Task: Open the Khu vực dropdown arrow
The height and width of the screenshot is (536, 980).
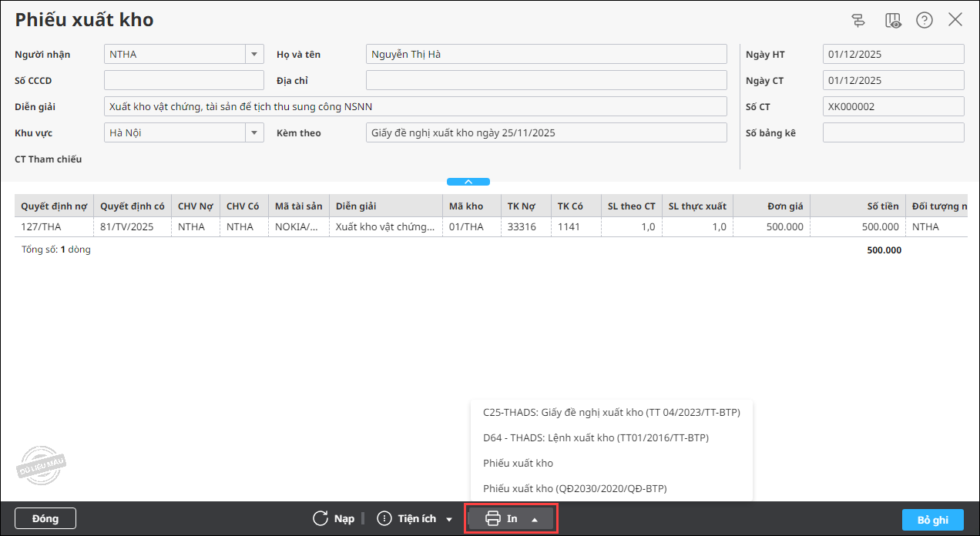Action: tap(254, 132)
